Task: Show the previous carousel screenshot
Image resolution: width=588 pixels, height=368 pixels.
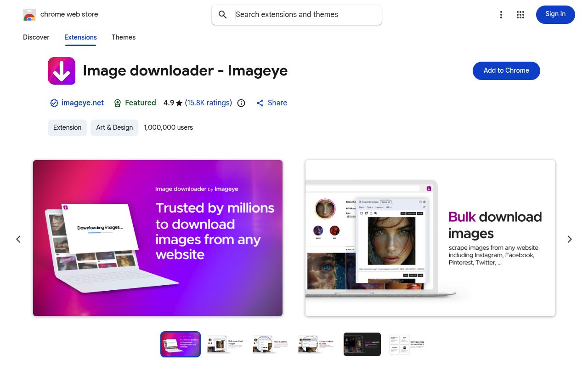Action: click(x=18, y=239)
